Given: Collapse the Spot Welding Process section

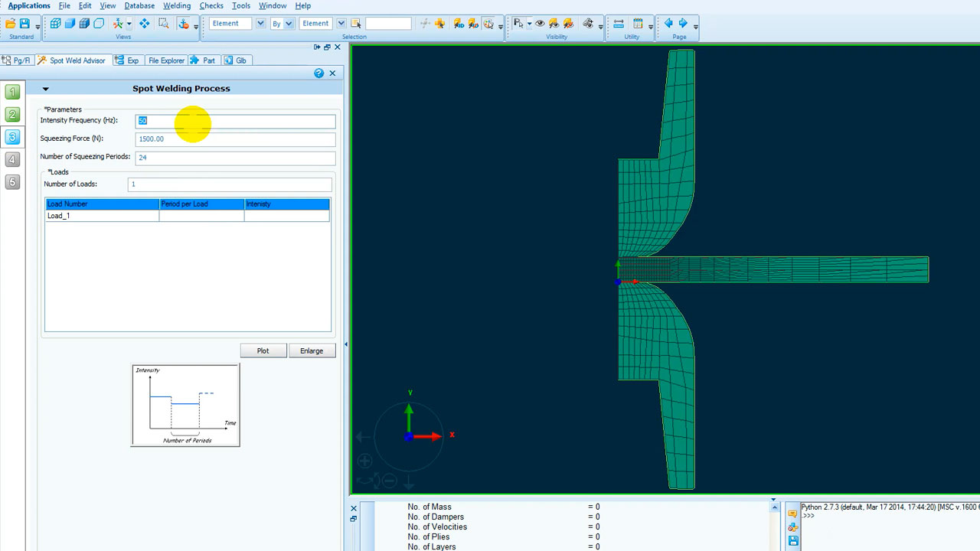Looking at the screenshot, I should click(x=45, y=89).
